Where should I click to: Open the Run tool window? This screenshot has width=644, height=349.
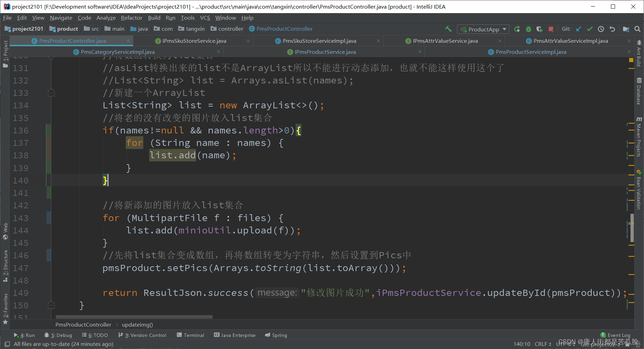[24, 335]
